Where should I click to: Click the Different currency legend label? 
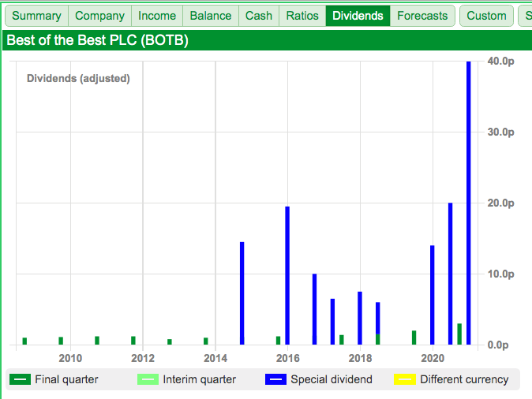pyautogui.click(x=464, y=379)
